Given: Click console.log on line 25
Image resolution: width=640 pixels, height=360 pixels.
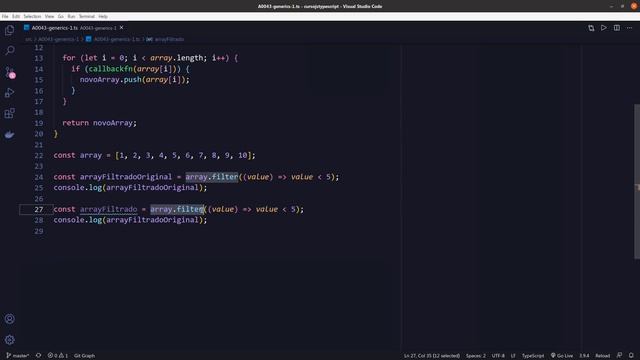Looking at the screenshot, I should coord(78,188).
